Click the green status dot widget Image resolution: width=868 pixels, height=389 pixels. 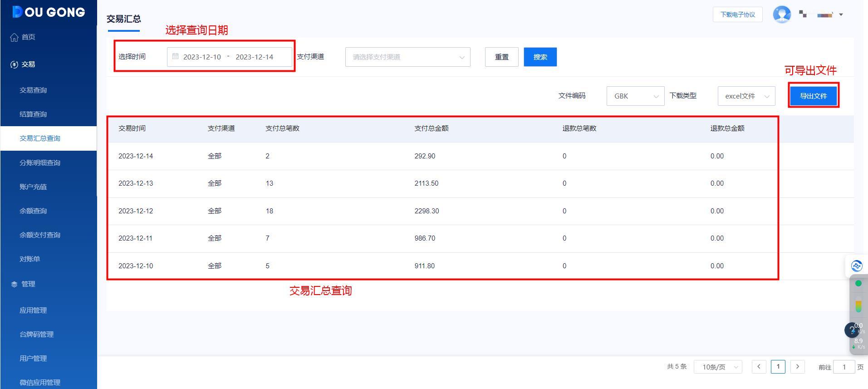[858, 283]
